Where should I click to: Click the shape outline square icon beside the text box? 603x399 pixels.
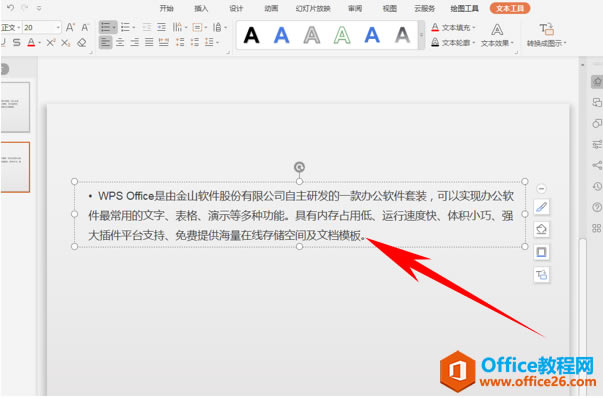pos(541,252)
